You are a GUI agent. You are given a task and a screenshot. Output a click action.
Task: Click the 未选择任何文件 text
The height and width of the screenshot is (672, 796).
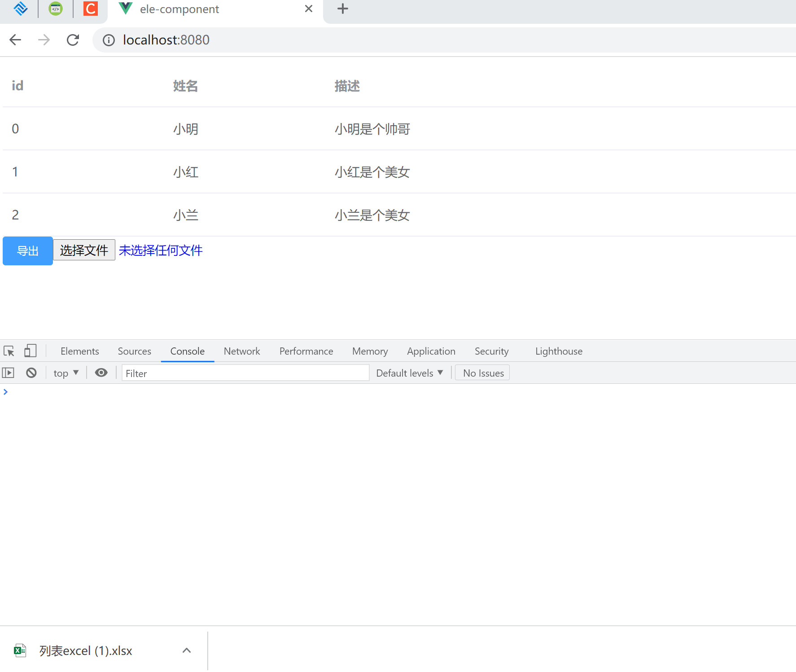pos(161,250)
